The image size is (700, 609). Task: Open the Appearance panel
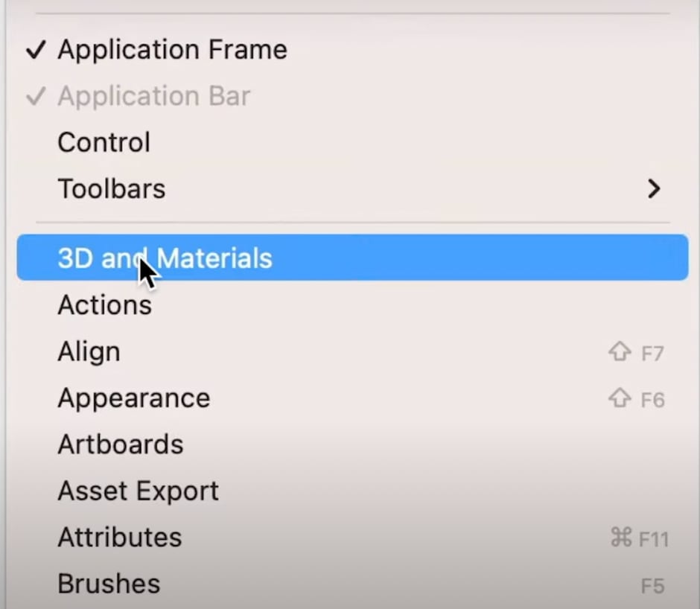coord(134,398)
